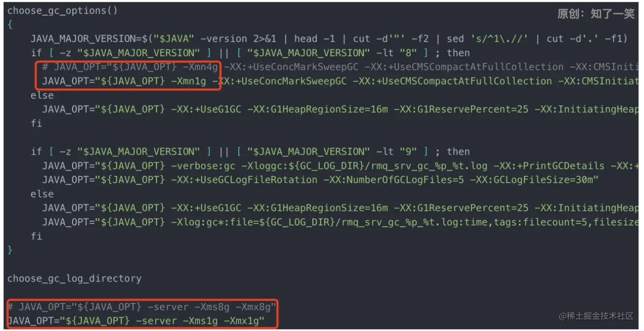Click the choose_gc_options() function name

pos(62,11)
